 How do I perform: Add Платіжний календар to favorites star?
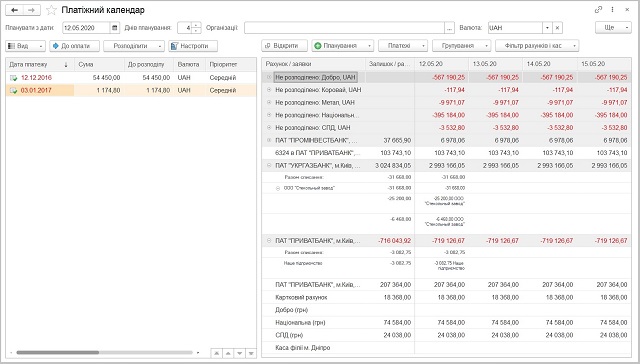(51, 10)
